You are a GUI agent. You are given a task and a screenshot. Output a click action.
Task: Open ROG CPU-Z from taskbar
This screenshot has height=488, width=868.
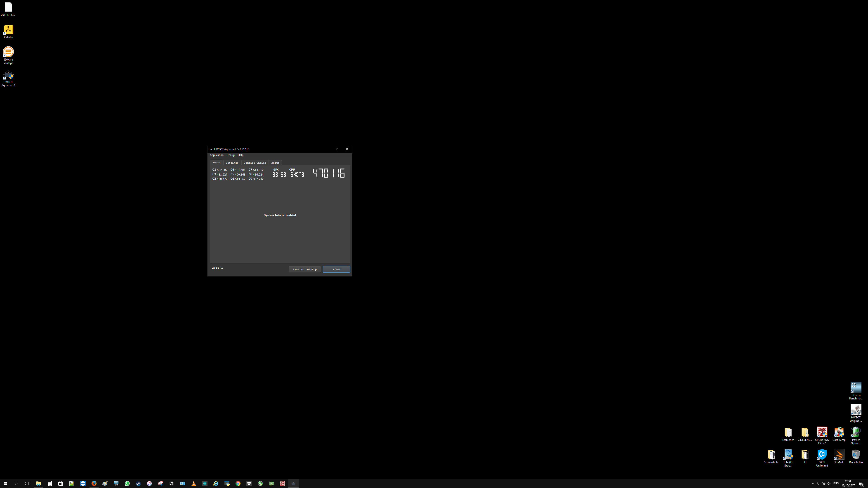coord(282,483)
